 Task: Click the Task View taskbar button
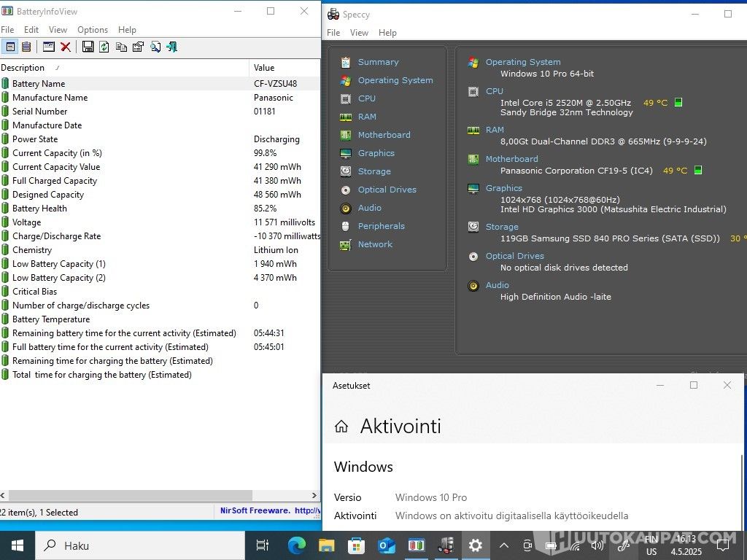(263, 545)
